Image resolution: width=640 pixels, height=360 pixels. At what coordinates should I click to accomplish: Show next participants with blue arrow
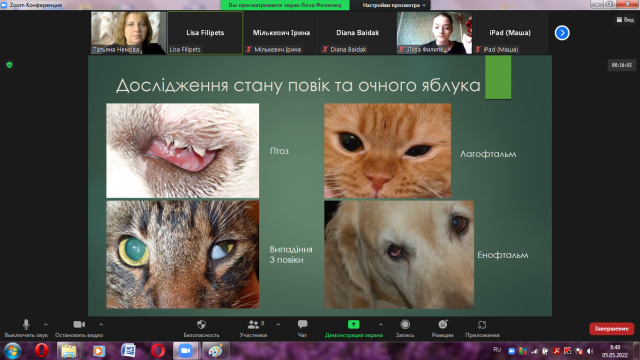coord(562,33)
